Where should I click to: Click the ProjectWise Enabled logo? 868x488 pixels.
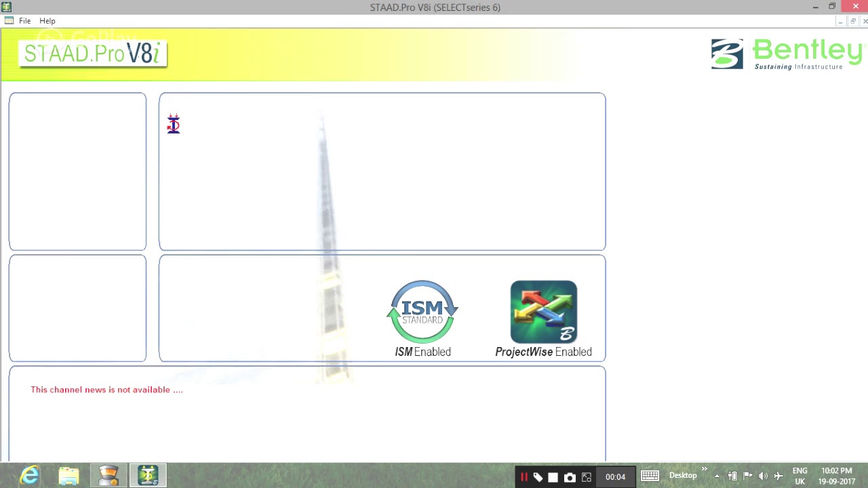[543, 319]
